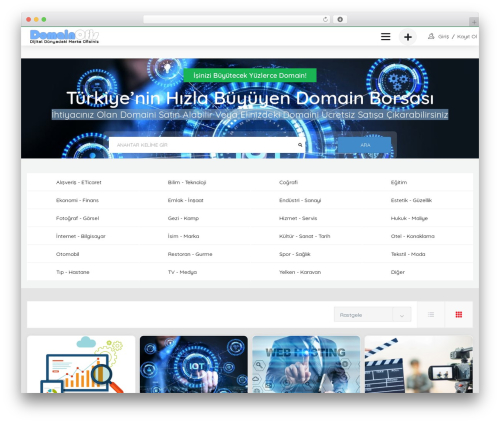
Task: Open Eğitim category
Action: coord(399,182)
